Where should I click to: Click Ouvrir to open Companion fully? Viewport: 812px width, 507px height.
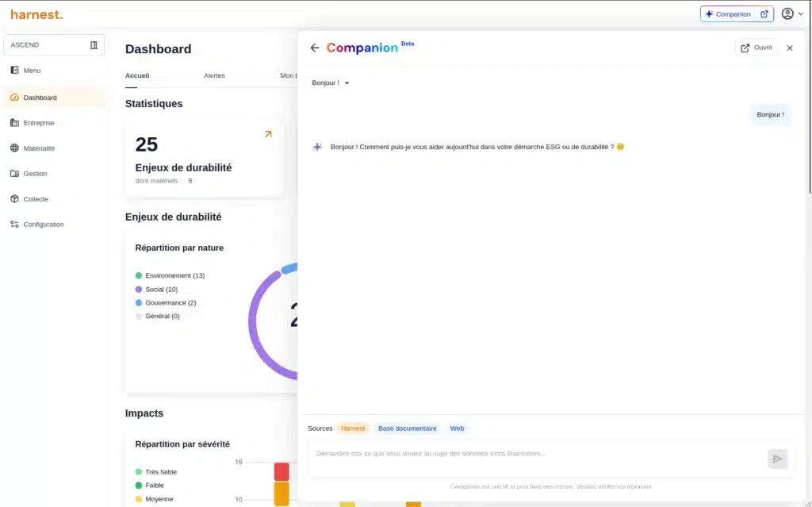click(756, 48)
